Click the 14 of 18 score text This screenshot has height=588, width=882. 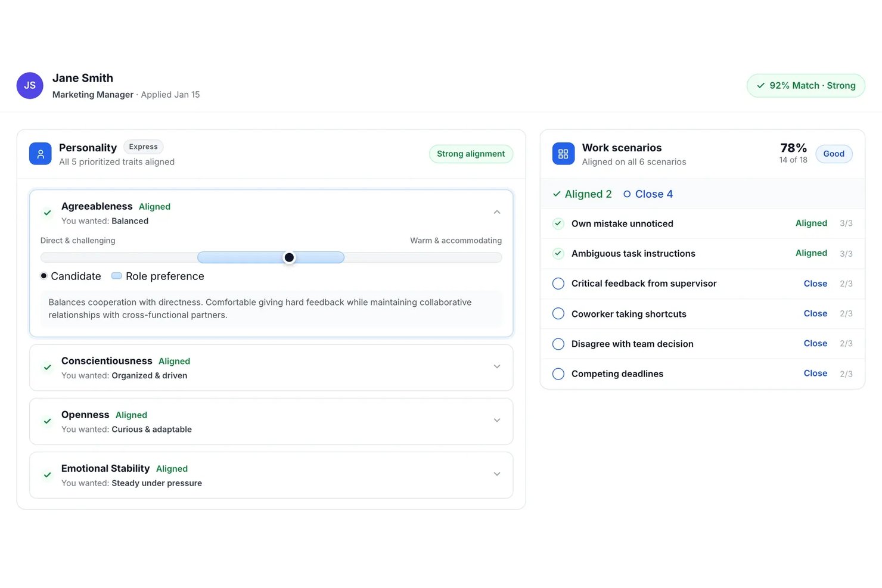click(x=793, y=160)
